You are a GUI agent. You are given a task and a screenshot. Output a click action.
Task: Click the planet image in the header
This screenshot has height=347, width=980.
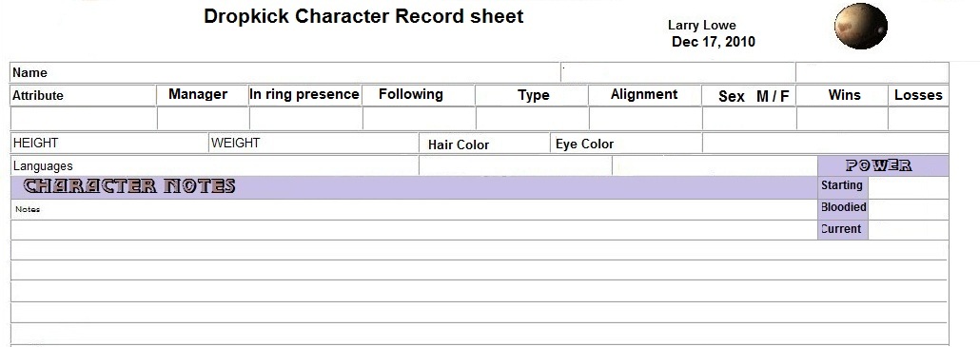pos(861,27)
